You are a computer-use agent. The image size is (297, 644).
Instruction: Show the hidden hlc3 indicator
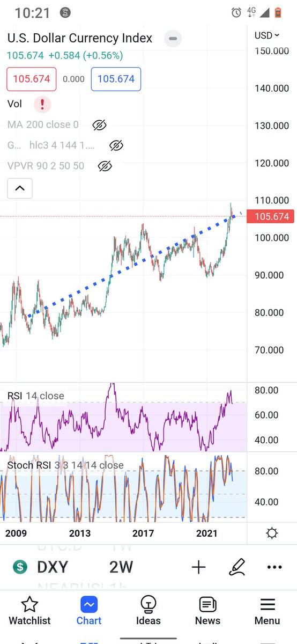(116, 145)
